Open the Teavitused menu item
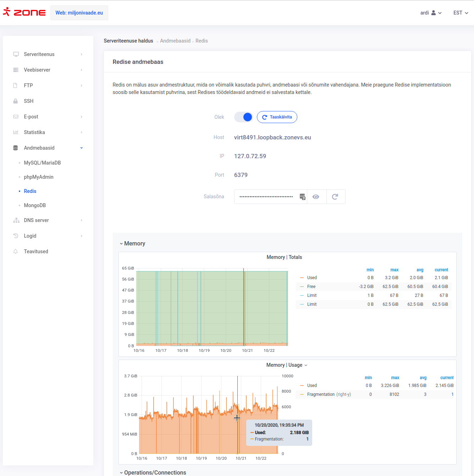The height and width of the screenshot is (476, 474). [x=36, y=251]
